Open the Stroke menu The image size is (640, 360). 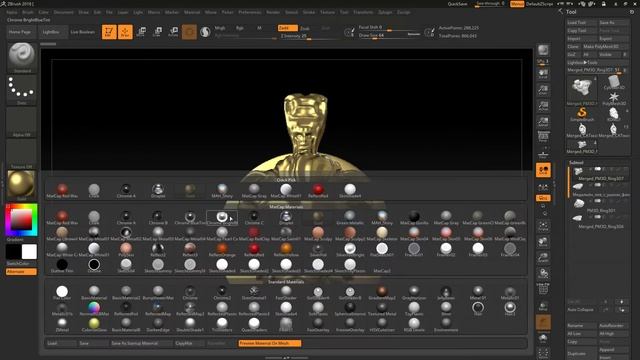(309, 12)
